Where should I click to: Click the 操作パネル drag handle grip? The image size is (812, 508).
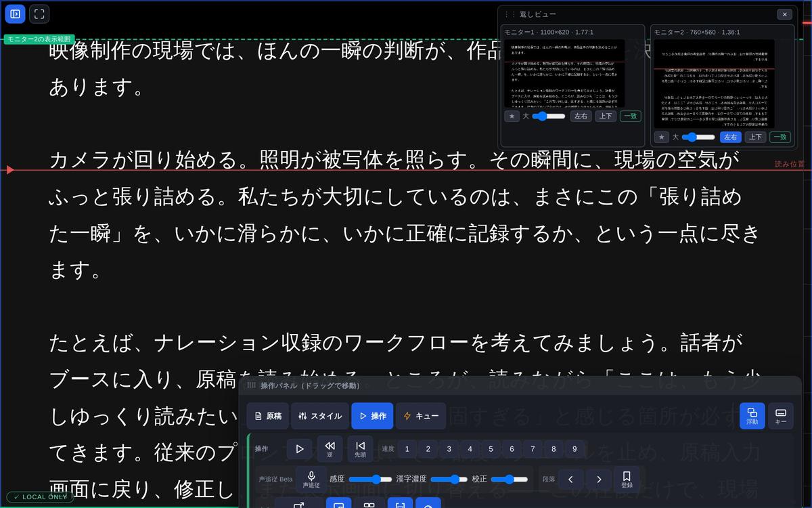251,385
